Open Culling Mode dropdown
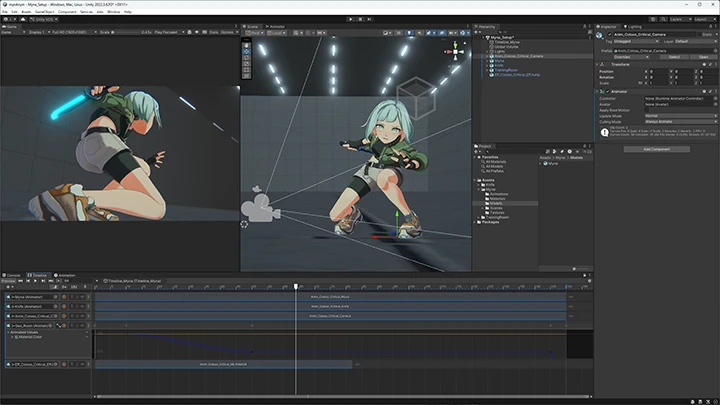This screenshot has height=405, width=720. tap(681, 122)
